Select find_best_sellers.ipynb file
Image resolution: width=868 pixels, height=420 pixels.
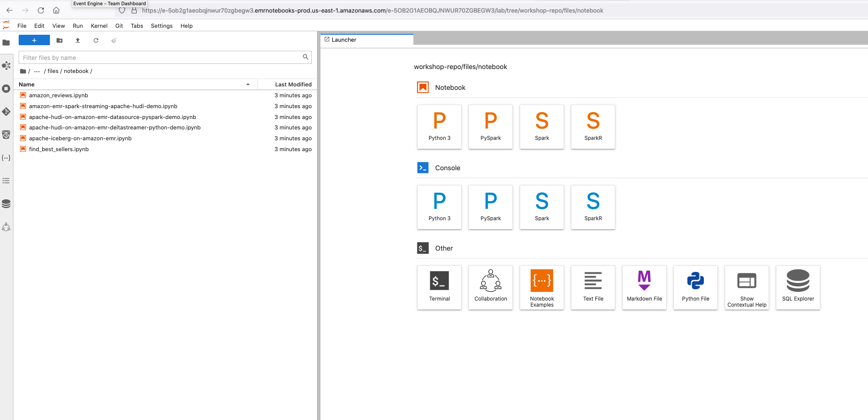coord(165,149)
